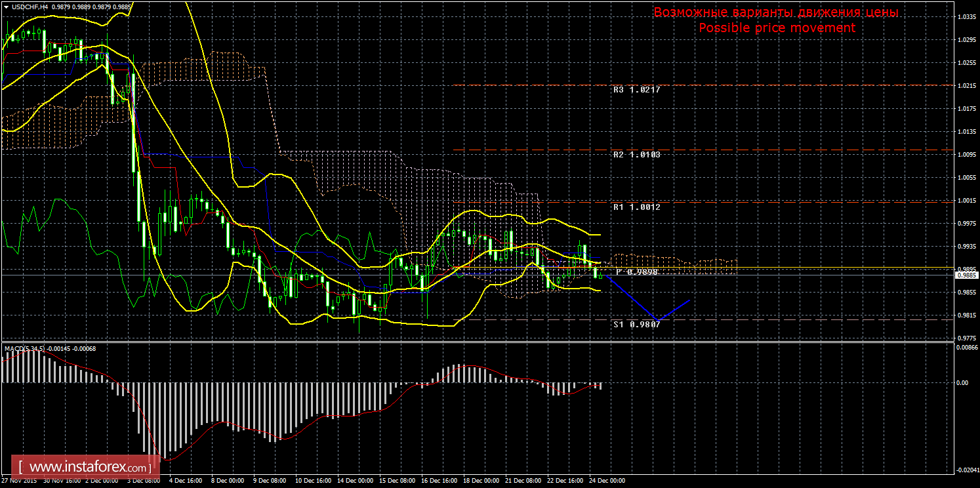Click the 16 Dec 16:00 time label
The height and width of the screenshot is (488, 980).
click(439, 481)
